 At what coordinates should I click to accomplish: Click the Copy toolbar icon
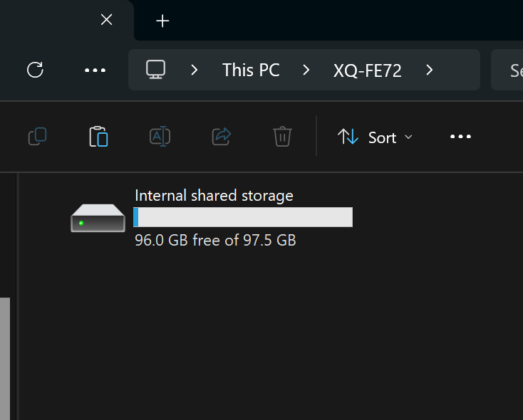tap(37, 137)
